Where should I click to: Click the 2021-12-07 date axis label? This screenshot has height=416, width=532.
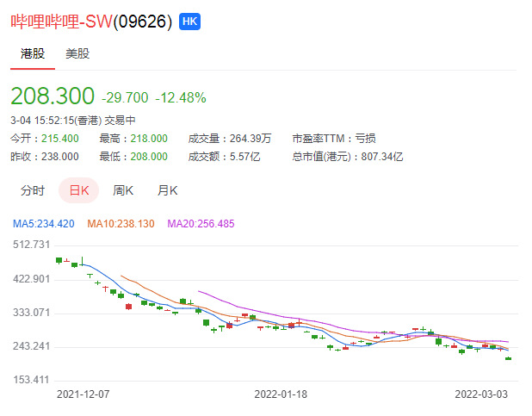coord(84,394)
